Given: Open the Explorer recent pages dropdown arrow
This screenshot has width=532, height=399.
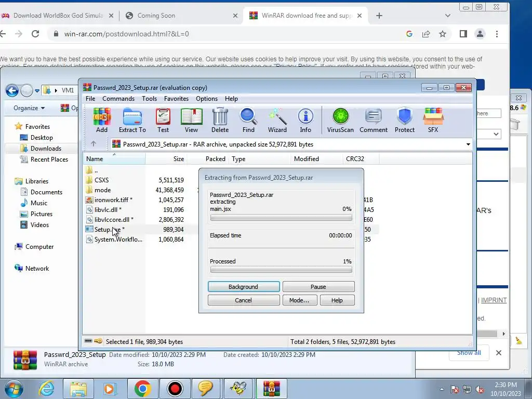Looking at the screenshot, I should pyautogui.click(x=37, y=91).
